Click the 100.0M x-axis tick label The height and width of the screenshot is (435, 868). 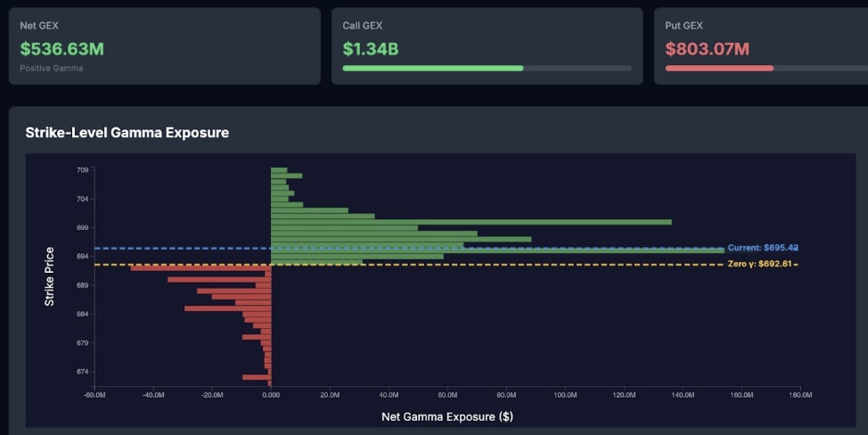pos(565,395)
